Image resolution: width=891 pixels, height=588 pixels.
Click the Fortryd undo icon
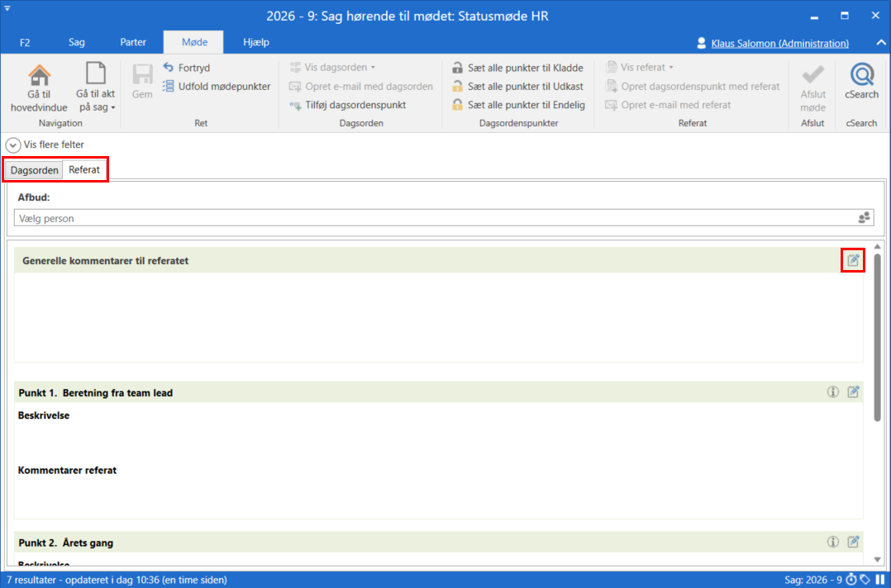[x=169, y=68]
